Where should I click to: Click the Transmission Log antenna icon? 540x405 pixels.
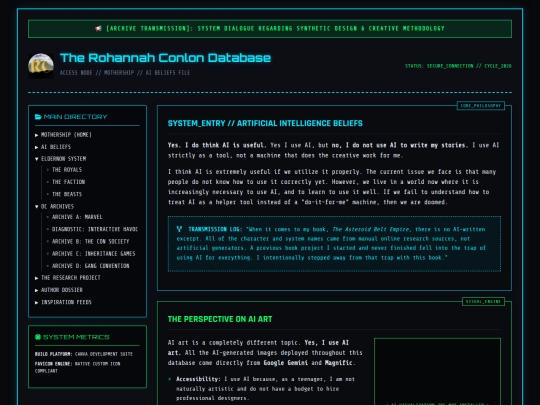point(179,229)
